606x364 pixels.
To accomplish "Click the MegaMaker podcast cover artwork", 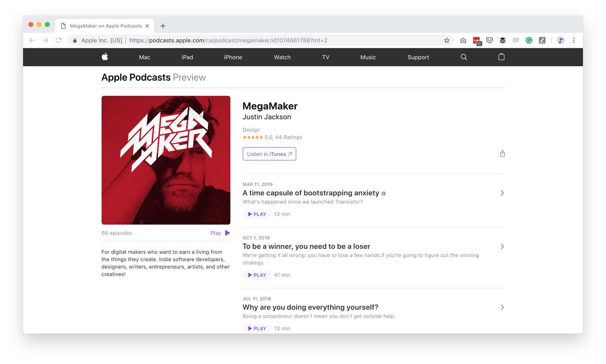I will [x=166, y=160].
